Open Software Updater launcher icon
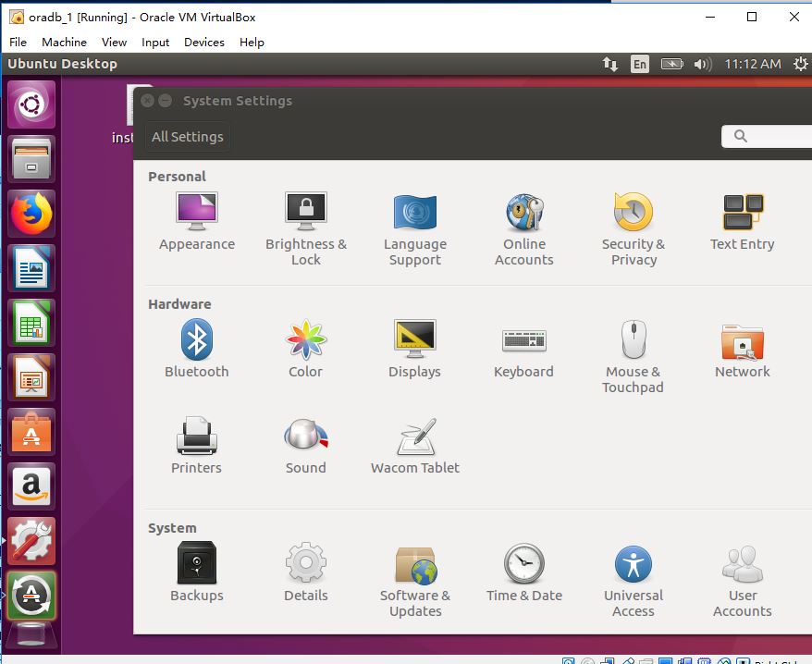Image resolution: width=812 pixels, height=664 pixels. [x=31, y=596]
